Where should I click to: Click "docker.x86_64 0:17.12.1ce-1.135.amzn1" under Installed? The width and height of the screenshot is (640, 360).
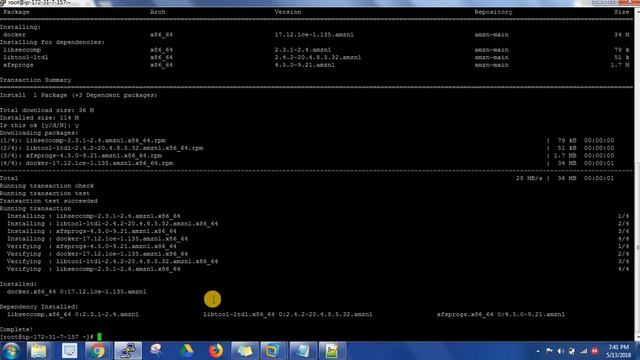pos(77,292)
